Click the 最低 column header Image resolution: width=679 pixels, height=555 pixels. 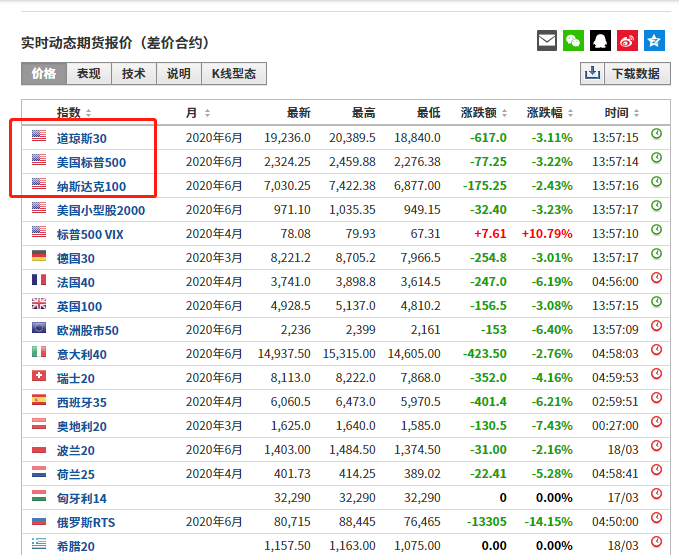pyautogui.click(x=429, y=113)
